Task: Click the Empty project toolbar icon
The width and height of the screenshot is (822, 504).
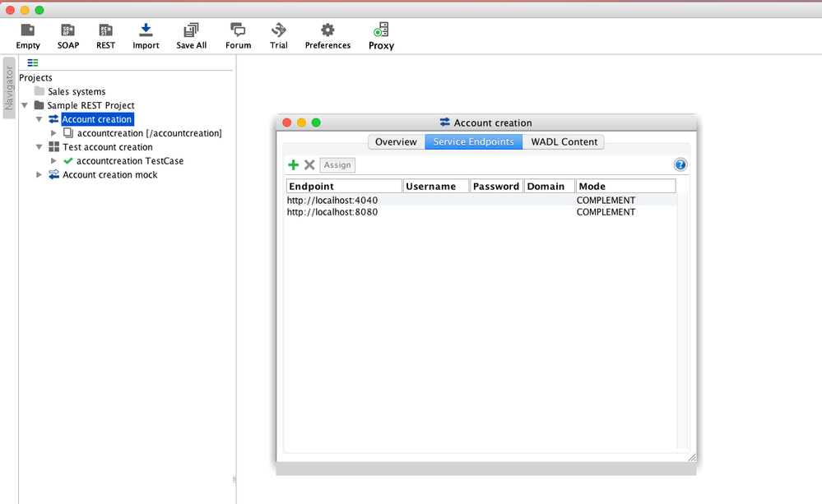Action: point(27,31)
